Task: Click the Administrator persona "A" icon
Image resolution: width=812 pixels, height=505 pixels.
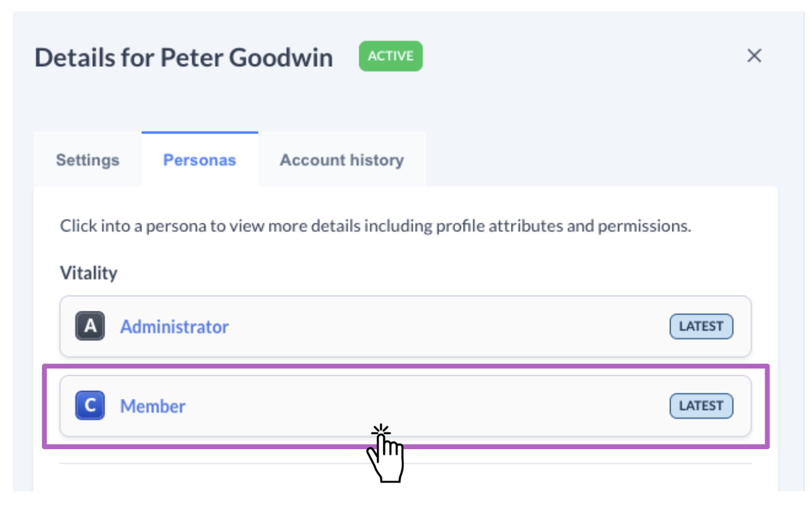Action: pyautogui.click(x=90, y=326)
